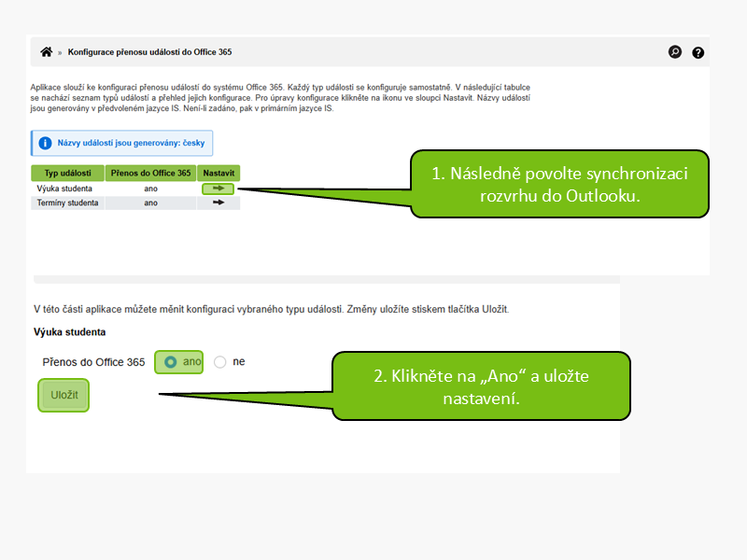Click the "ano" value in Termíny studenta row
This screenshot has height=560, width=747.
pyautogui.click(x=150, y=203)
